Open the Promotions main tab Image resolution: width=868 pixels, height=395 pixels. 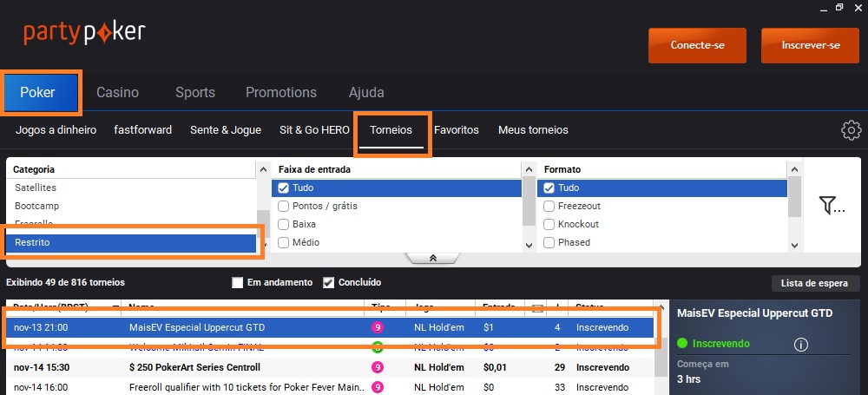(281, 93)
